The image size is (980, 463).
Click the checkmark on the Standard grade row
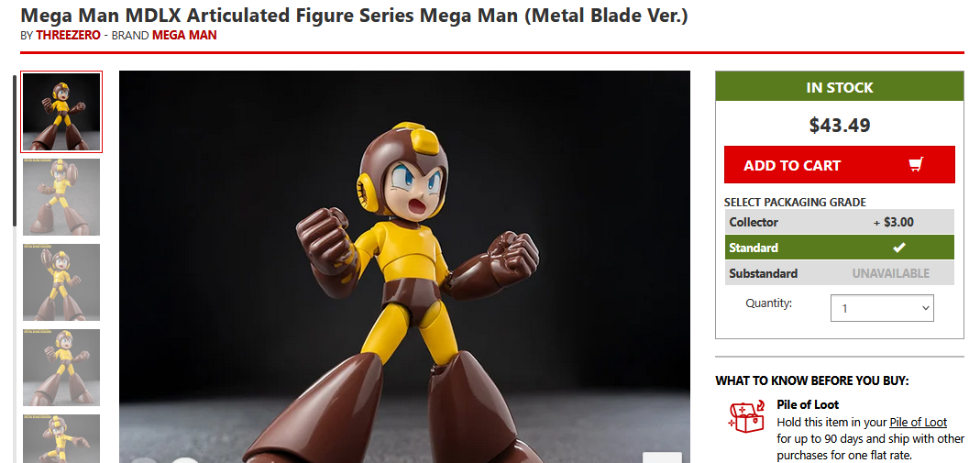tap(898, 248)
